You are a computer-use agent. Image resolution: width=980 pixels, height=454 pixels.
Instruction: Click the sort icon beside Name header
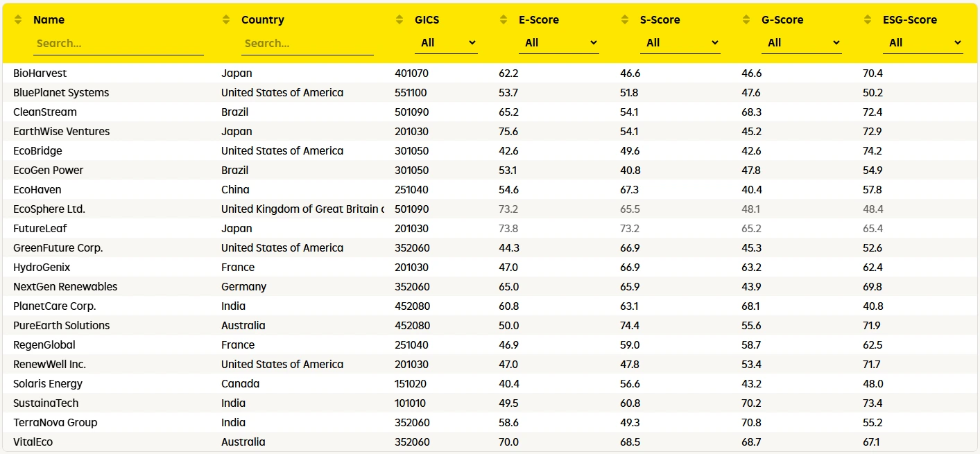[x=19, y=20]
